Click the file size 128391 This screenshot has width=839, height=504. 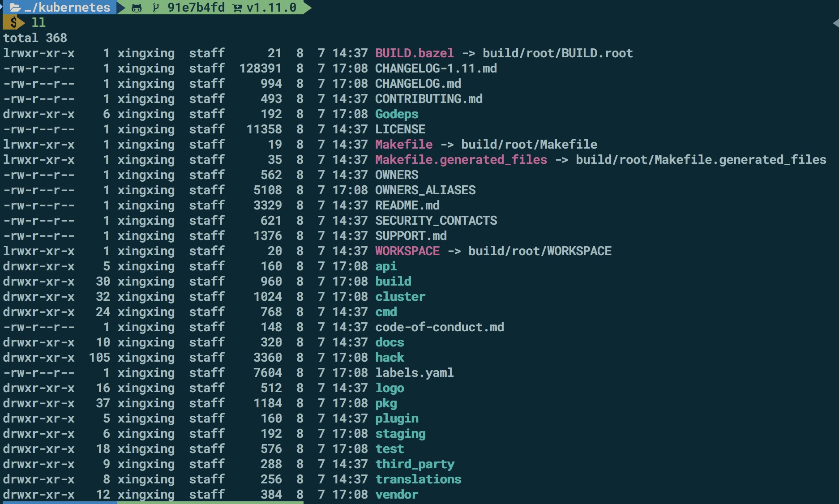pyautogui.click(x=261, y=68)
